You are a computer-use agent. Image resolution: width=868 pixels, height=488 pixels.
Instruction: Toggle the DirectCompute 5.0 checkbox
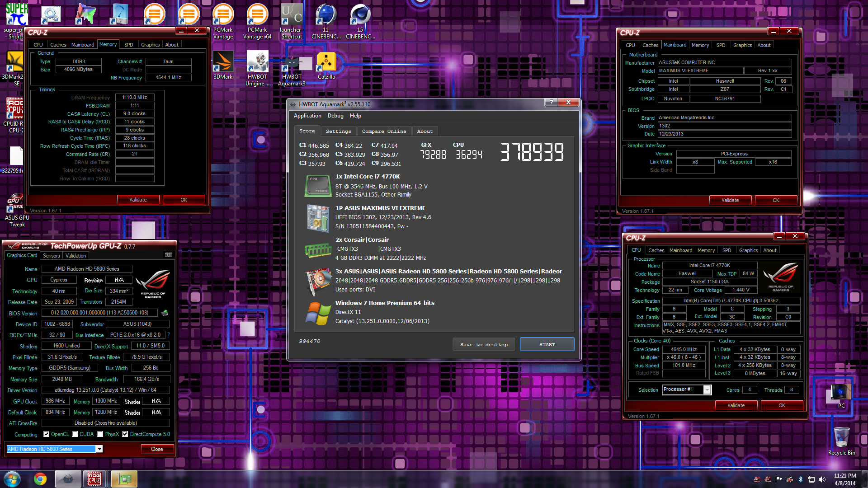click(125, 434)
